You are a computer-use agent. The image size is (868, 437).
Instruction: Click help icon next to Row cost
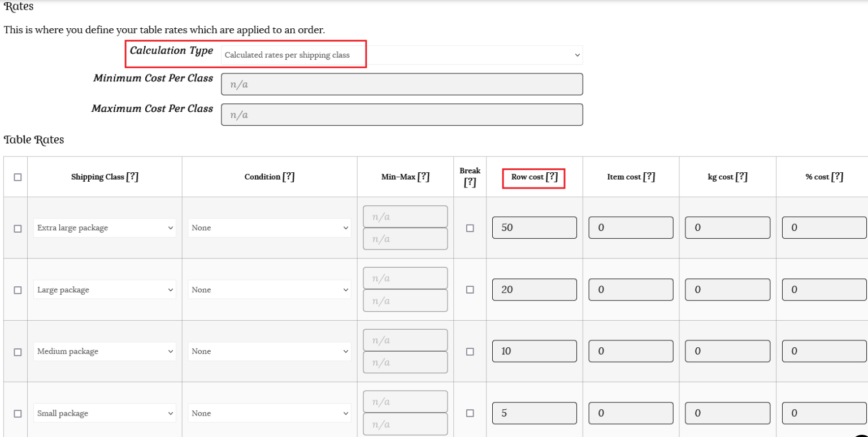(x=552, y=177)
